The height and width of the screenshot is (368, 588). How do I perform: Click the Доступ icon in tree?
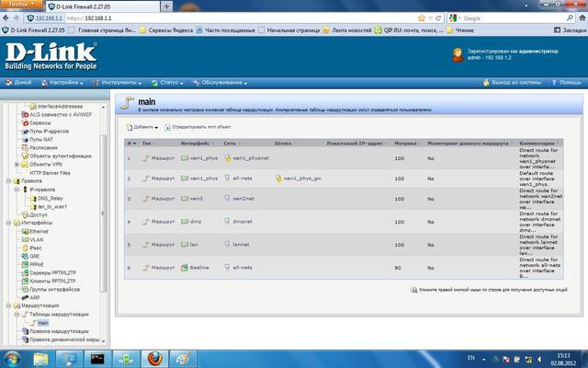(x=25, y=214)
